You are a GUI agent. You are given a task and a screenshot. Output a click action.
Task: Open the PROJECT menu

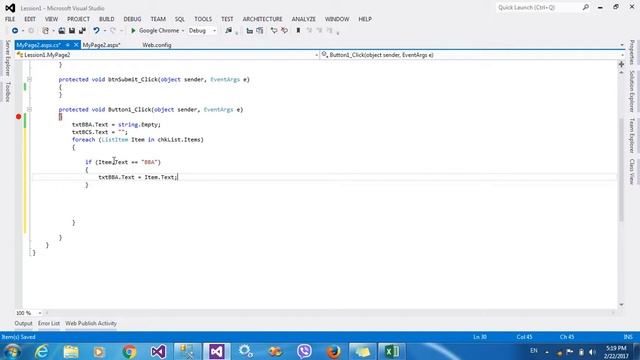point(78,19)
